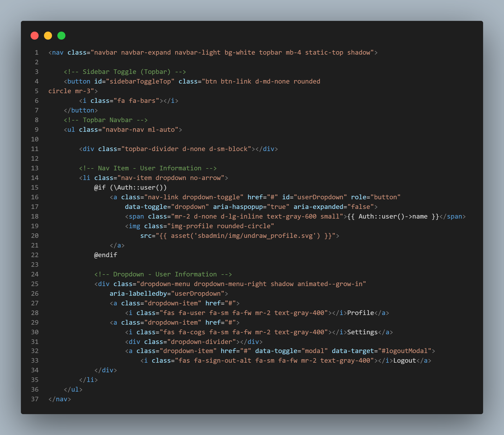
Task: Select the 'Sidebar Toggle (Topbar)' comment
Action: click(x=125, y=72)
